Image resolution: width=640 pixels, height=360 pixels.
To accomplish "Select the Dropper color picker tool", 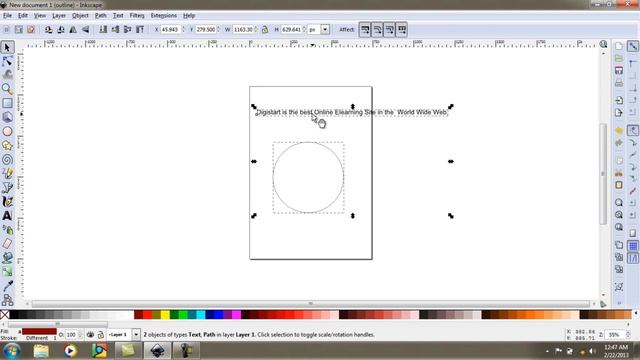I will click(x=7, y=286).
